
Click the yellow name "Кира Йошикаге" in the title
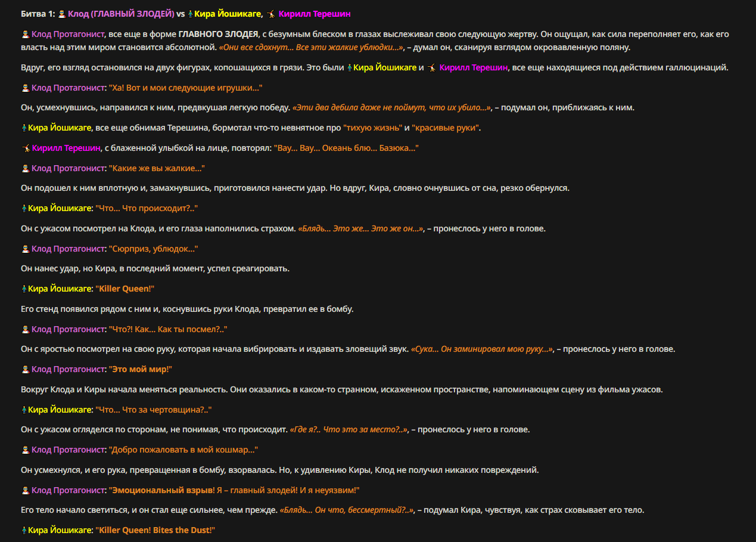click(228, 14)
